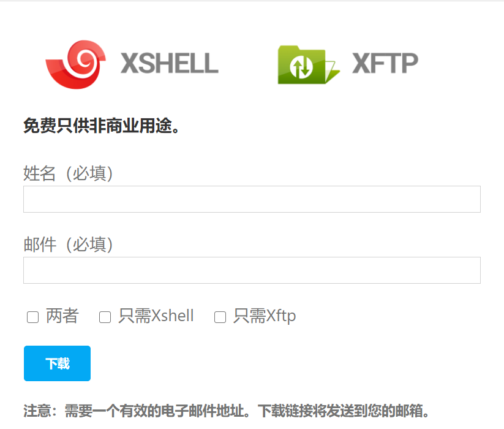Click the XFTP gray wordmark text

pos(385,63)
